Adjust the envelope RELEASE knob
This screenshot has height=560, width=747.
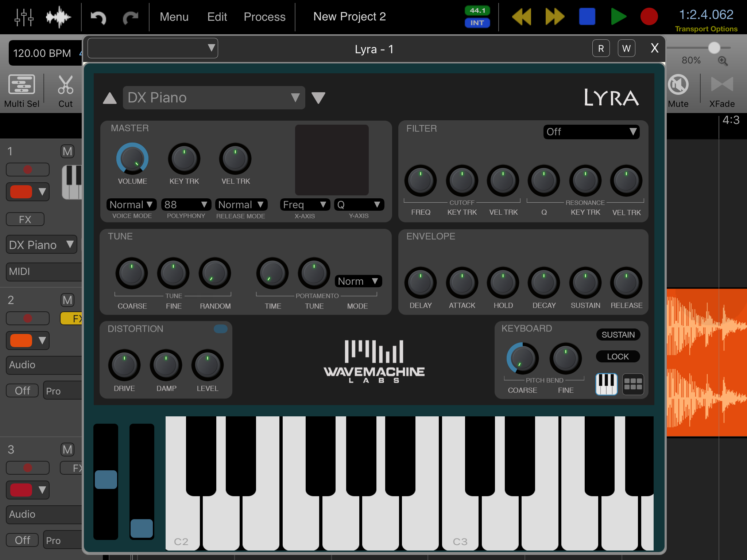[626, 283]
